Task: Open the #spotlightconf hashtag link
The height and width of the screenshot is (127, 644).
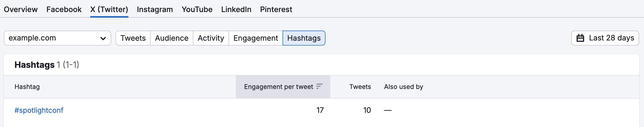Action: [39, 110]
